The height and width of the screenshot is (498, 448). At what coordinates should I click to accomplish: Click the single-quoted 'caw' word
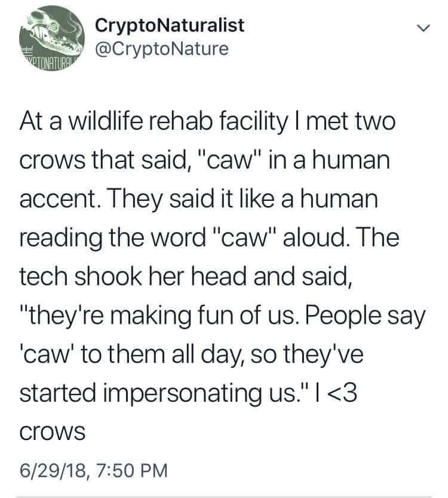pyautogui.click(x=48, y=355)
